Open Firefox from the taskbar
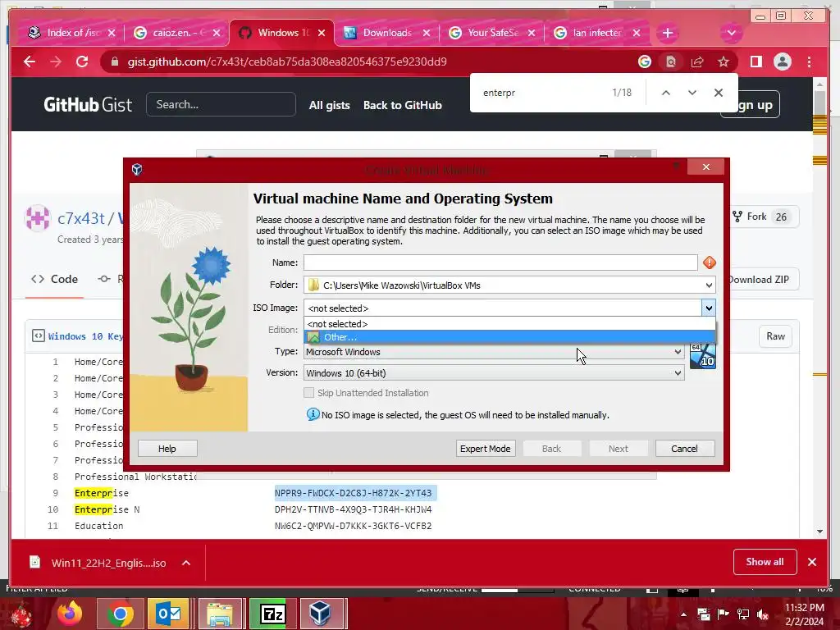Viewport: 840px width, 630px height. coord(70,614)
